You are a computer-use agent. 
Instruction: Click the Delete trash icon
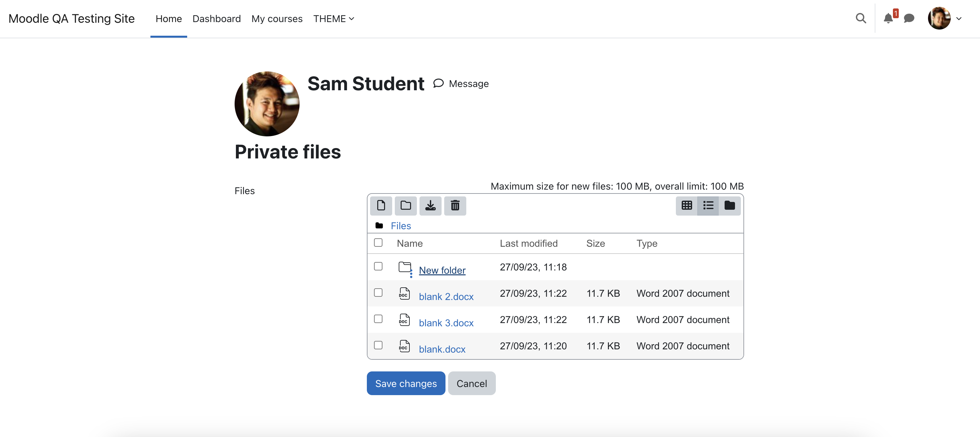(455, 206)
